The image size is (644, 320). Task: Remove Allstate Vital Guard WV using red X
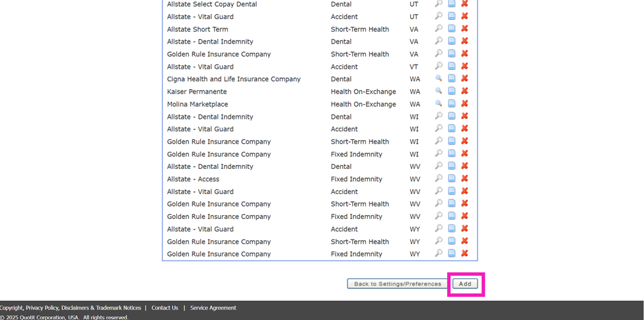click(x=464, y=191)
